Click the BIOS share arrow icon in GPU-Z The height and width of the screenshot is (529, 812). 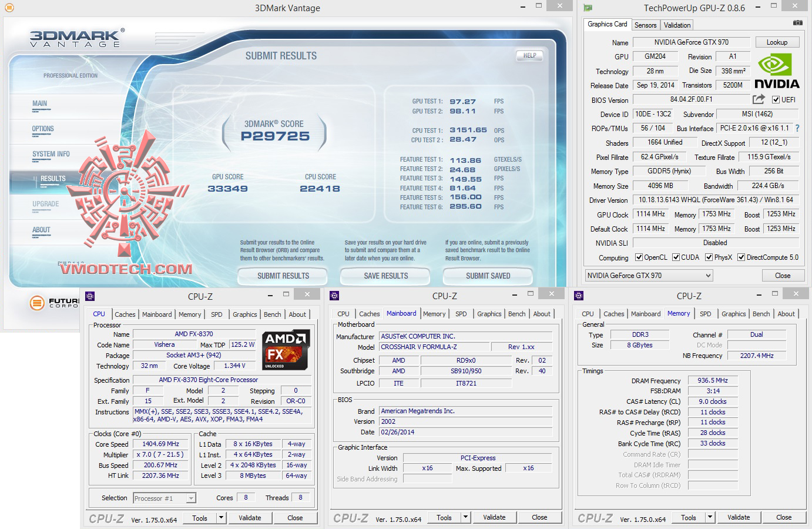(759, 99)
